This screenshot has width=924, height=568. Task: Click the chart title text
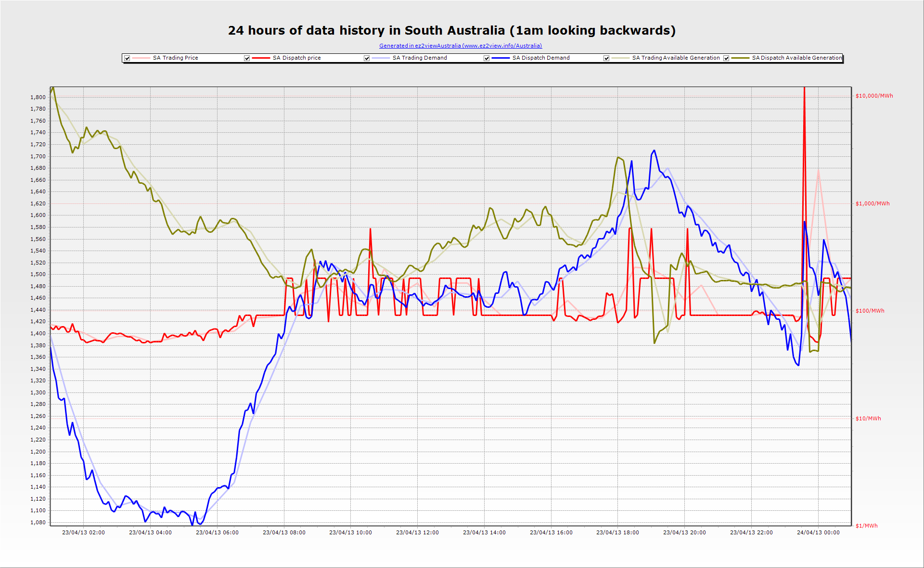point(451,30)
